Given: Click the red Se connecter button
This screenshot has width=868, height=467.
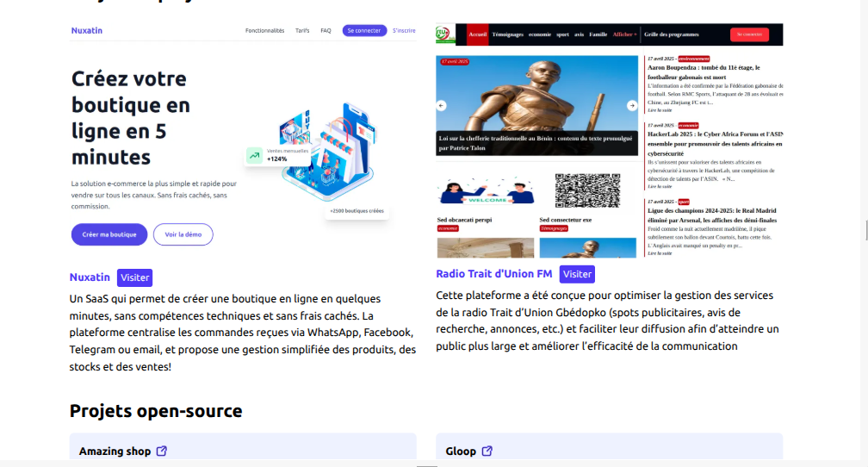Looking at the screenshot, I should click(x=749, y=34).
